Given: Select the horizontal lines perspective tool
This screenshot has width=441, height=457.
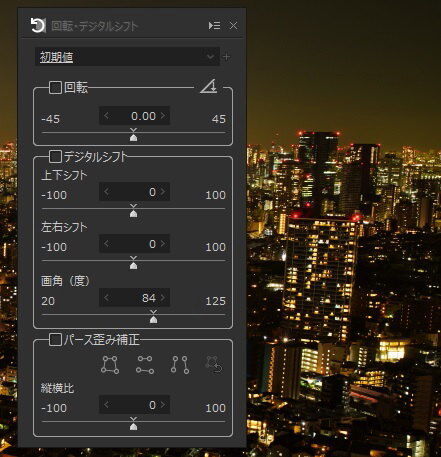Looking at the screenshot, I should 145,365.
